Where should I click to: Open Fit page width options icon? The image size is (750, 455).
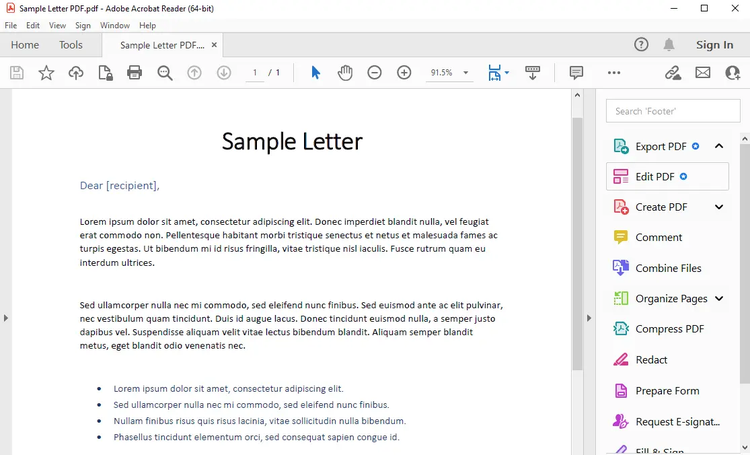(498, 73)
